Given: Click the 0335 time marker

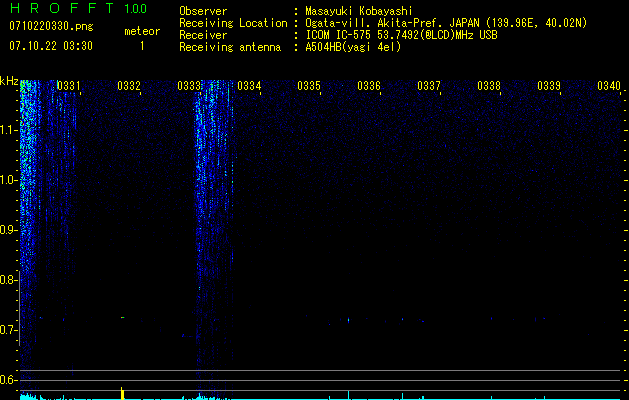Looking at the screenshot, I should point(309,86).
